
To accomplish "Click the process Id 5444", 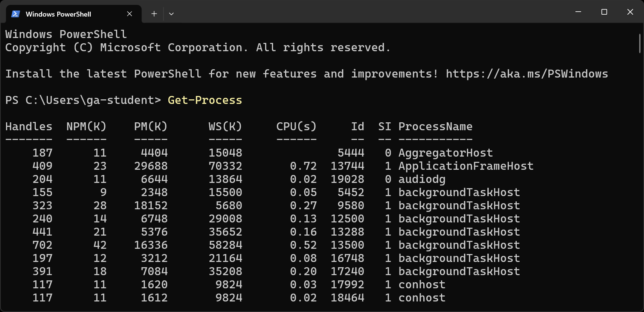I will click(x=351, y=153).
